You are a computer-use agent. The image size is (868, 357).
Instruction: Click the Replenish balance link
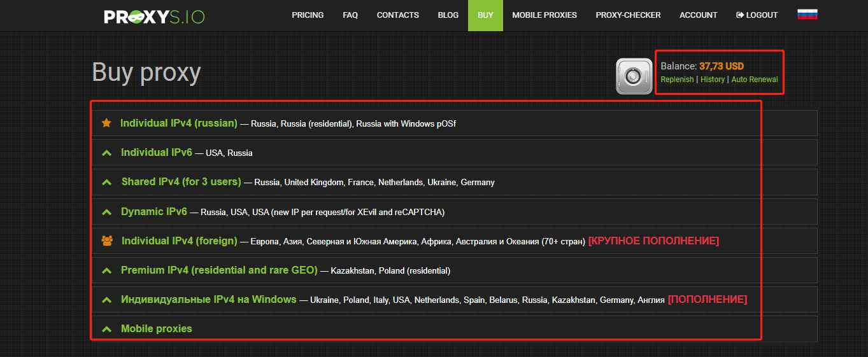(x=677, y=80)
